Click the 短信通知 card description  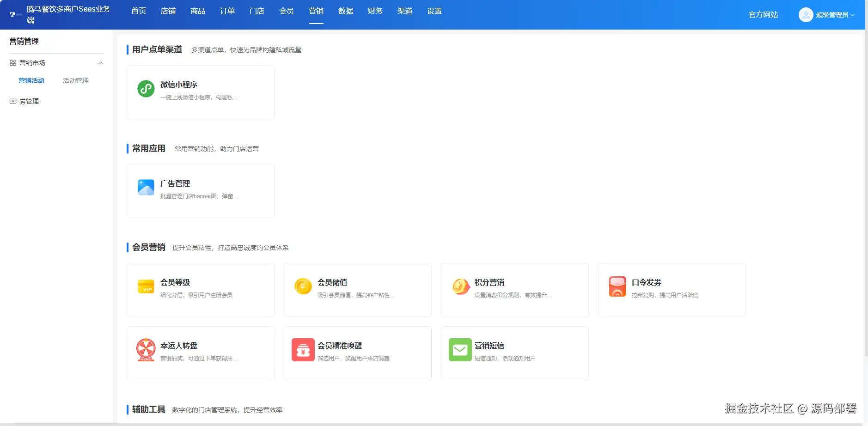pyautogui.click(x=505, y=358)
